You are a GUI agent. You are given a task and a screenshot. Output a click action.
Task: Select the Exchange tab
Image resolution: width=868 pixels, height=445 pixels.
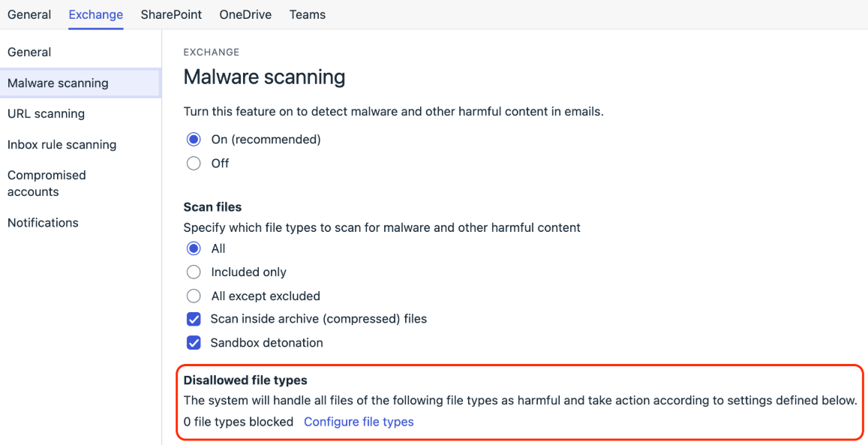(96, 15)
